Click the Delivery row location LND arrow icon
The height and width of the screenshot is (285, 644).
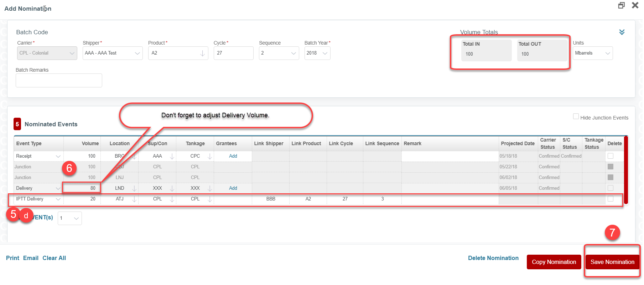coord(134,188)
